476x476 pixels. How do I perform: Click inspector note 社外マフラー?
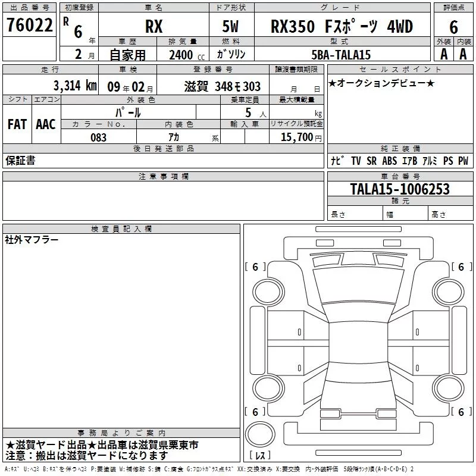click(32, 240)
